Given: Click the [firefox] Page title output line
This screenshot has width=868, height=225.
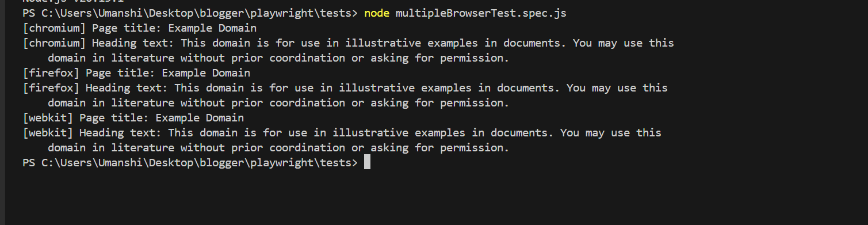Looking at the screenshot, I should (x=136, y=73).
